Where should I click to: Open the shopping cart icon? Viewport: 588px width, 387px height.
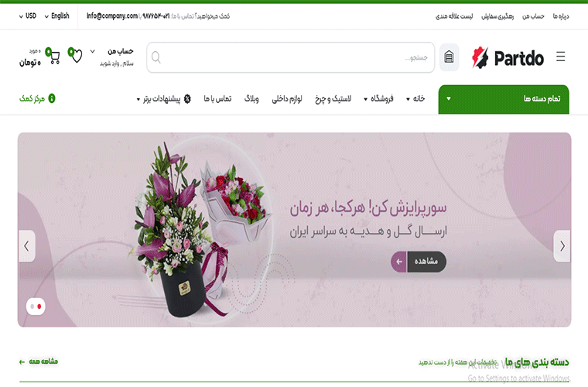click(55, 57)
